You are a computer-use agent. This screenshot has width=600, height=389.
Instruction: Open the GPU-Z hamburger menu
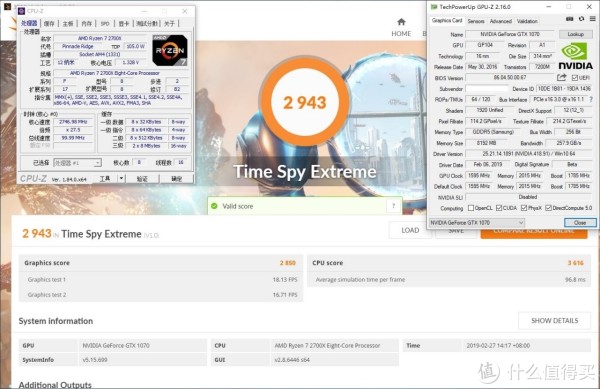pos(592,19)
